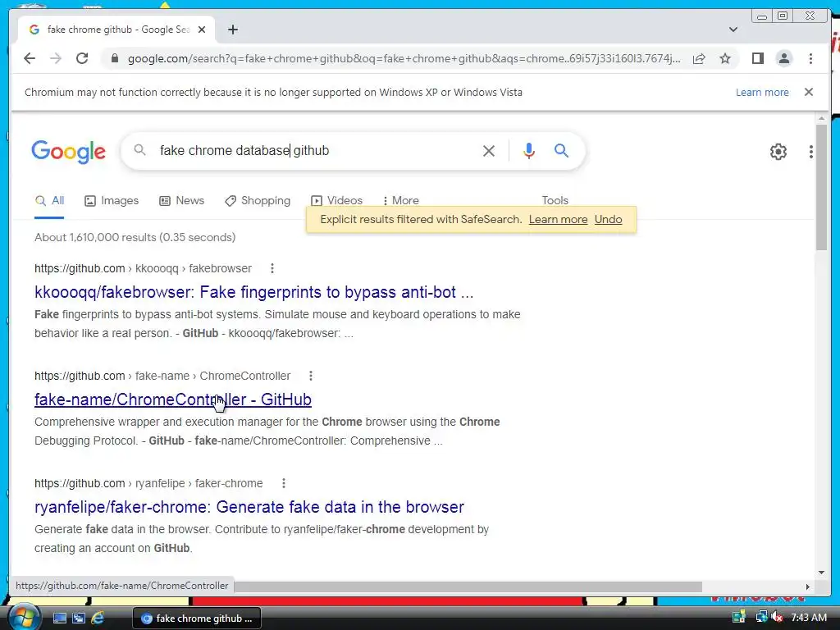Image resolution: width=840 pixels, height=630 pixels.
Task: Click the vertical scrollbar thumb
Action: click(x=821, y=186)
